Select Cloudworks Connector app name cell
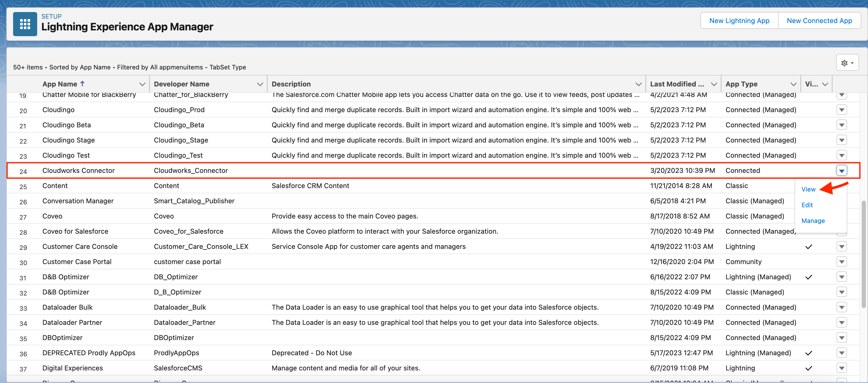 [79, 171]
